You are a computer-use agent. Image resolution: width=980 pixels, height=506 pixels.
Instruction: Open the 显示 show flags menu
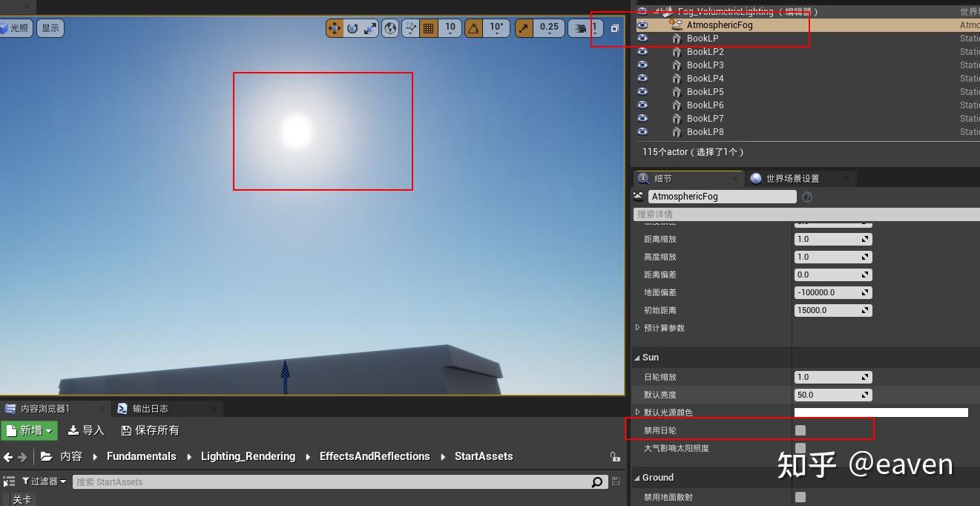coord(50,28)
